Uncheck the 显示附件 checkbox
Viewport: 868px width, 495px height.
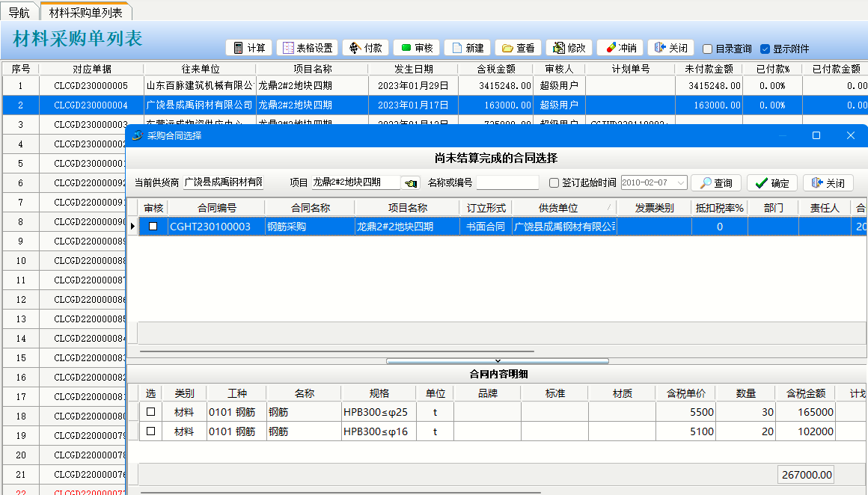coord(765,49)
